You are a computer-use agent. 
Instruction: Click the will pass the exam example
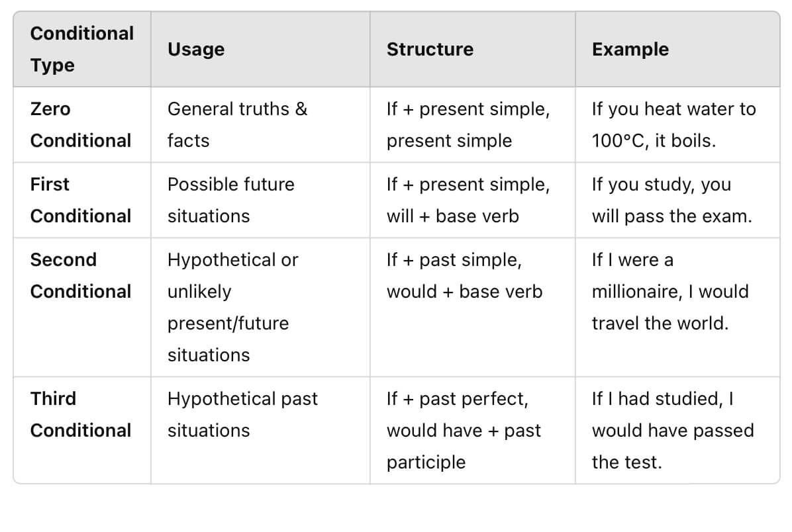coord(672,200)
